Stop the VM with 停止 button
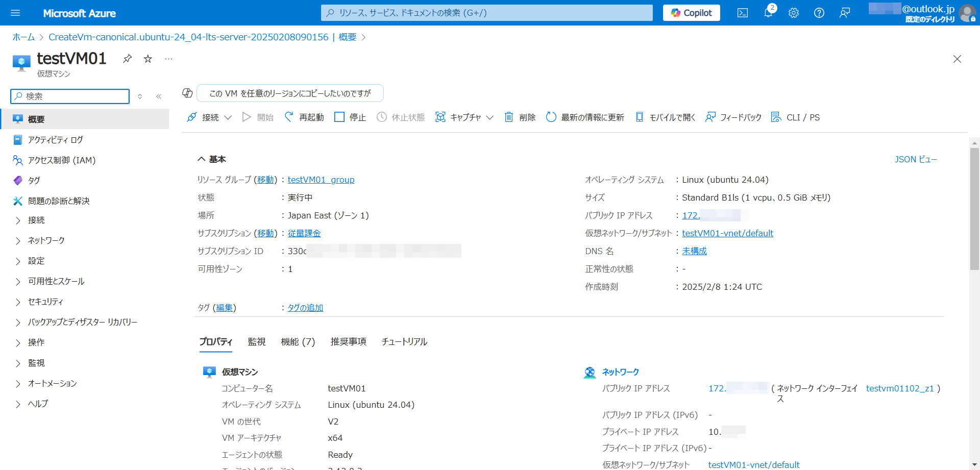Image resolution: width=980 pixels, height=470 pixels. (x=350, y=117)
